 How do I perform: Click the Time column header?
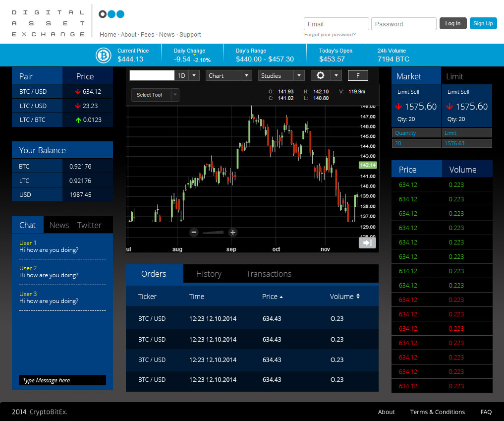pos(197,297)
